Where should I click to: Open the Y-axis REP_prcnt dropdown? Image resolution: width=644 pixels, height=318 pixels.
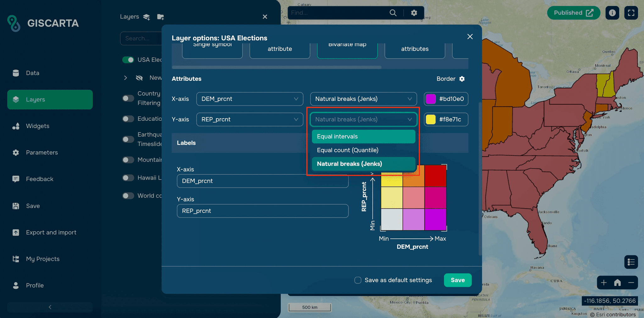point(249,120)
